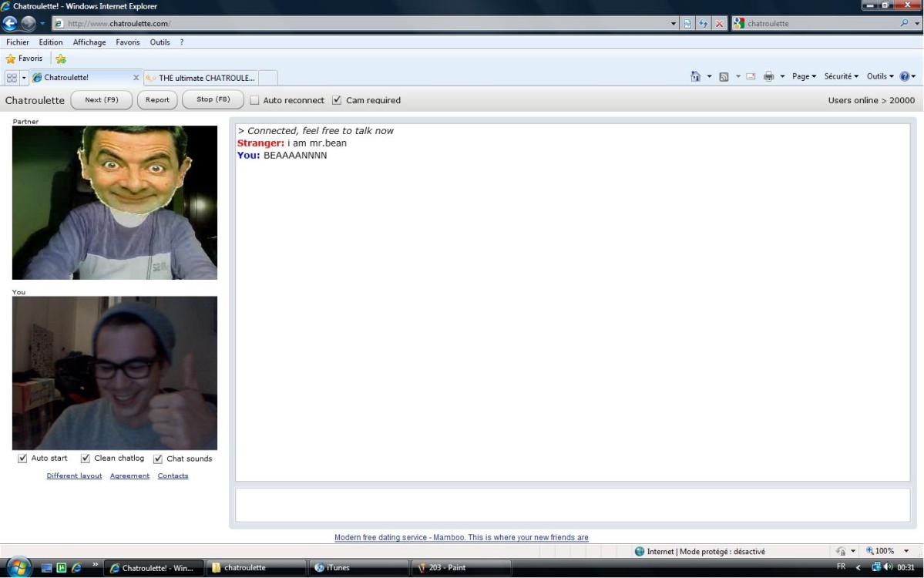The width and height of the screenshot is (924, 578).
Task: Click the blue Help question mark icon
Action: point(905,76)
